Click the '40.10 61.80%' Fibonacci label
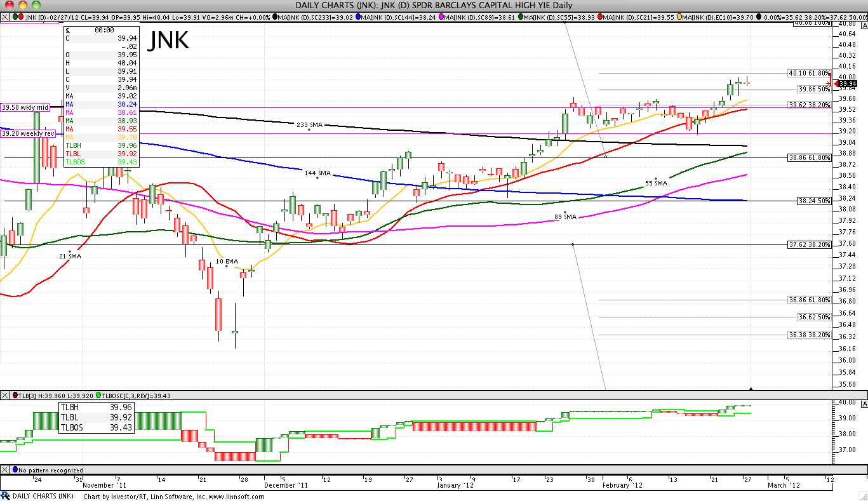The width and height of the screenshot is (868, 501). 809,73
